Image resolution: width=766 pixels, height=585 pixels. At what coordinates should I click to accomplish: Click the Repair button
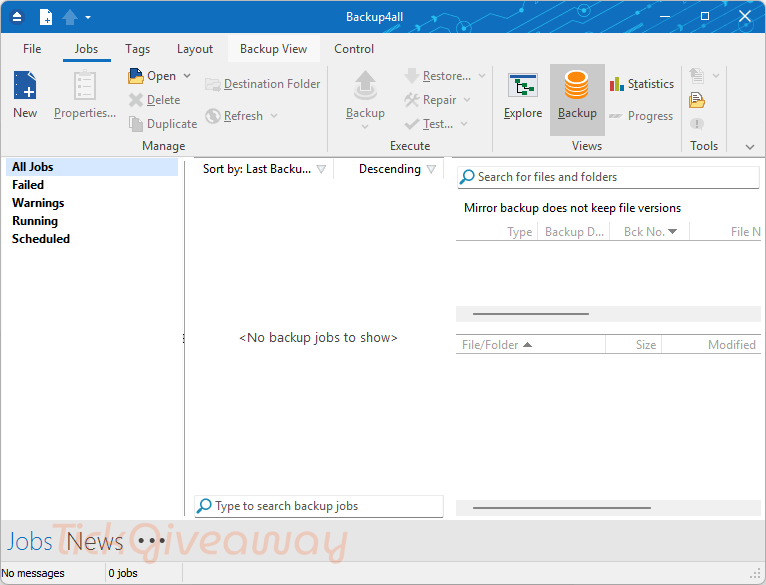pyautogui.click(x=430, y=100)
